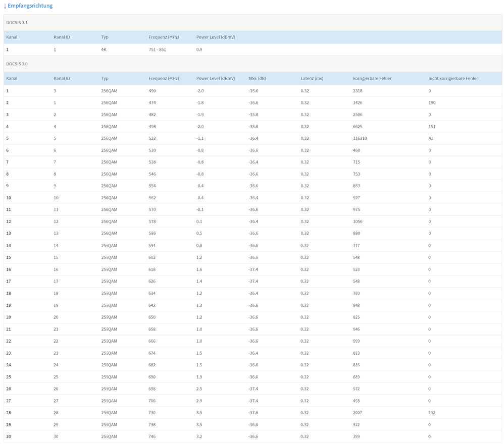Click correctable errors value 2318
The image size is (504, 444).
coord(358,91)
